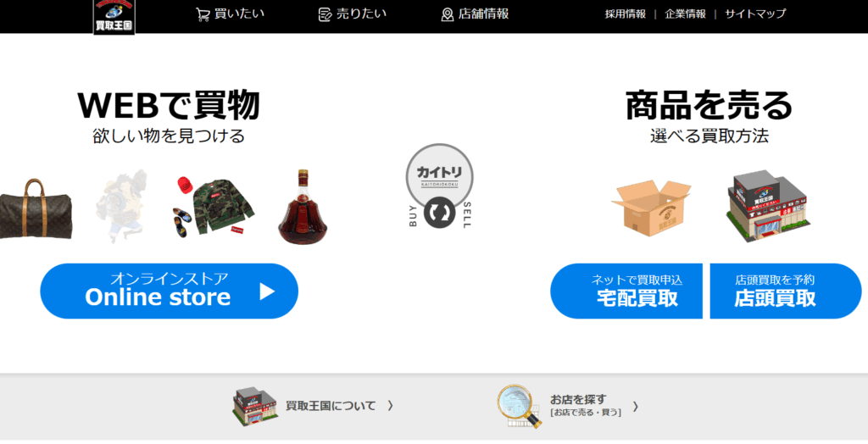Click the magnifying glass お店を探す icon
The image size is (868, 444).
[x=519, y=407]
